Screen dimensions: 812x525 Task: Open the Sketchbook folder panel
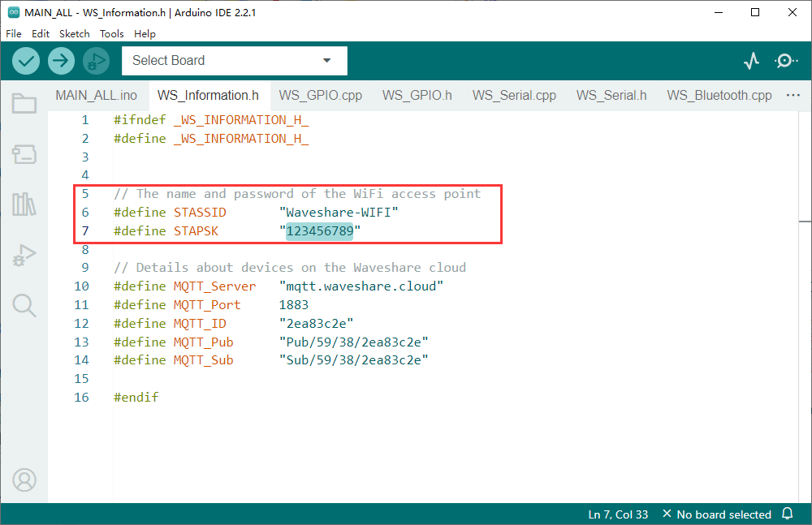click(24, 103)
